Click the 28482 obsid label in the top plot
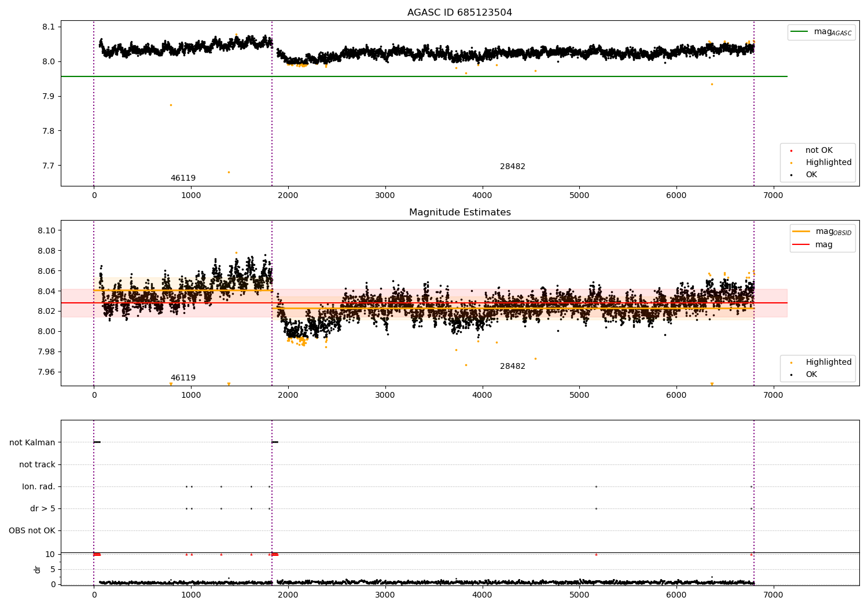The width and height of the screenshot is (868, 608). coord(513,166)
